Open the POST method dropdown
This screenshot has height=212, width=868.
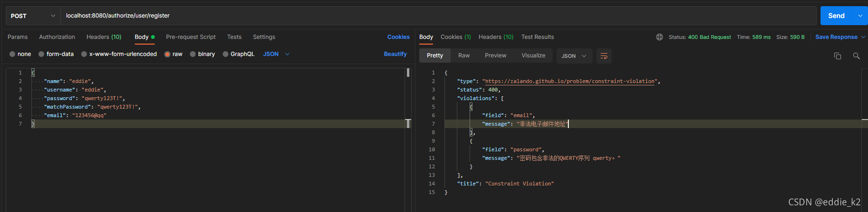point(33,16)
